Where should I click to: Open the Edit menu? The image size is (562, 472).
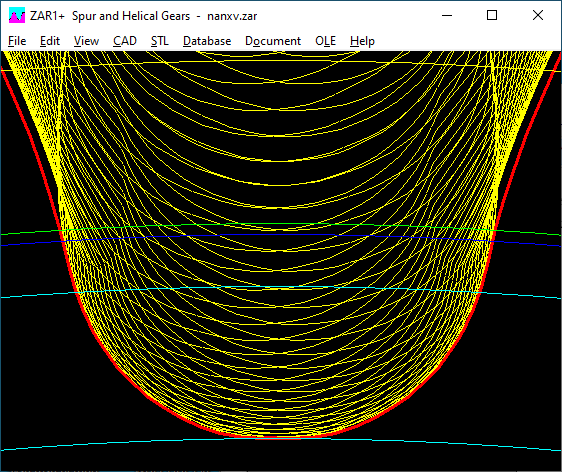click(x=50, y=41)
